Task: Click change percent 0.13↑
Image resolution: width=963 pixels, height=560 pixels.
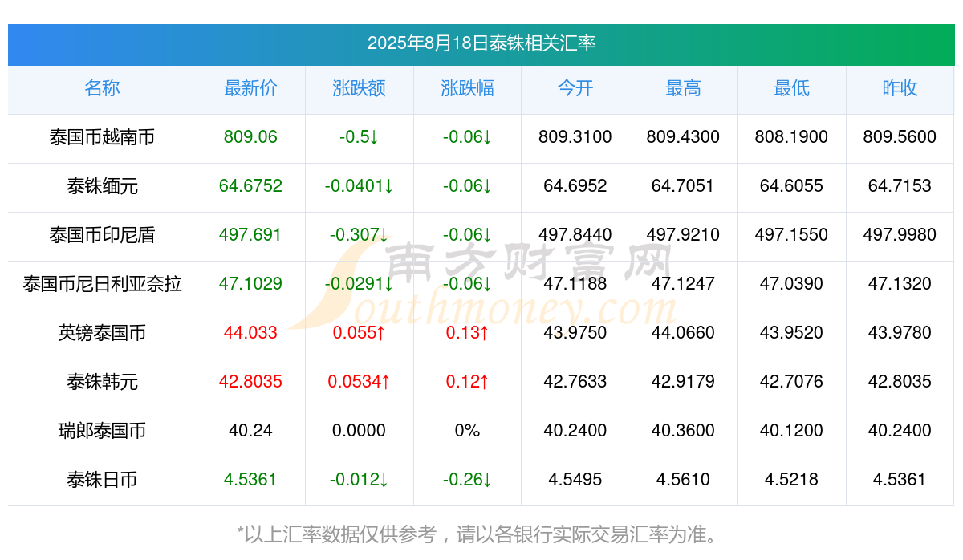Action: [467, 333]
